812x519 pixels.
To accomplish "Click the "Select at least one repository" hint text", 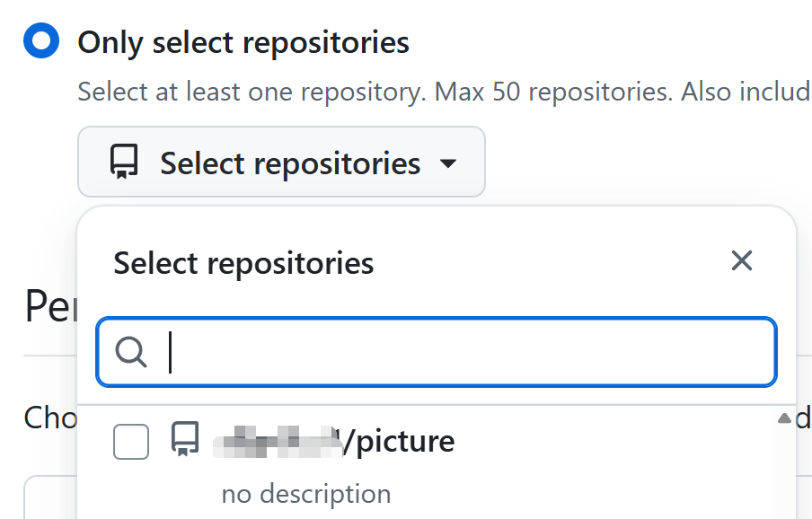I will (252, 92).
